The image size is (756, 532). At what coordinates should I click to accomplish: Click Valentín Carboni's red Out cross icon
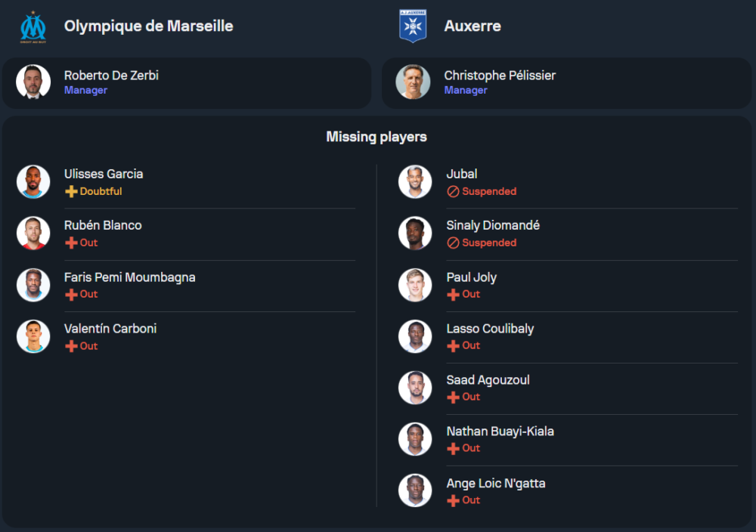click(71, 346)
